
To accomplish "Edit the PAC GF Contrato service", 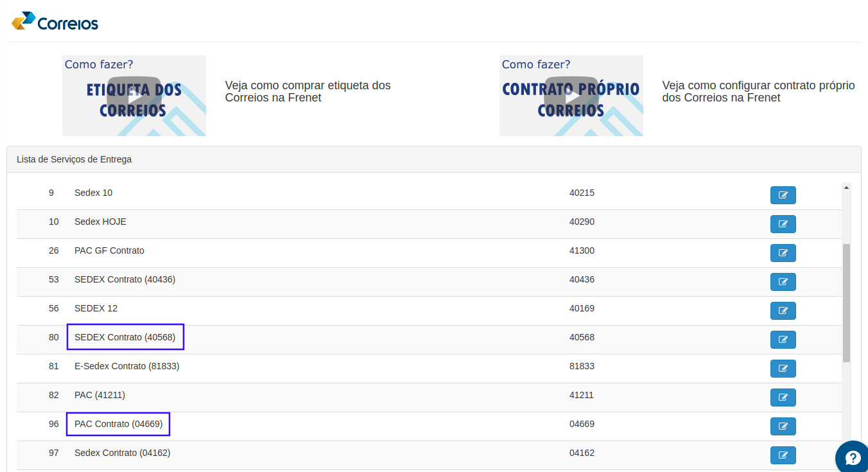I will (783, 253).
